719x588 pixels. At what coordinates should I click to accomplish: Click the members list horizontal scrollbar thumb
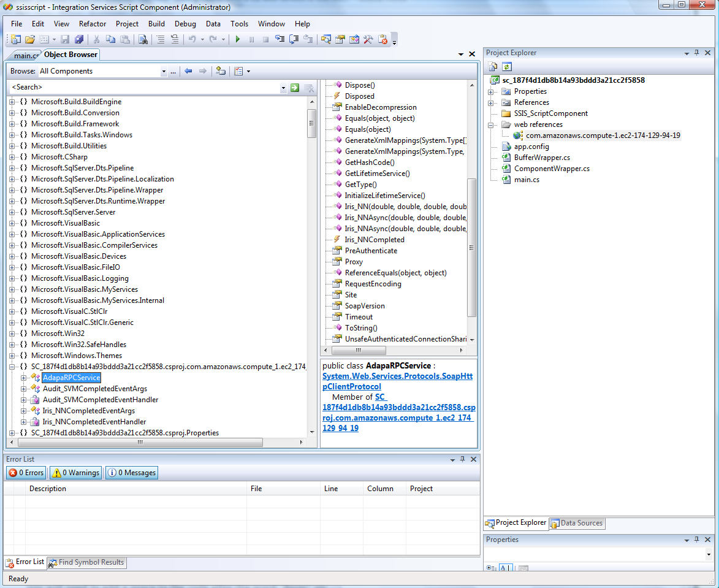click(x=359, y=351)
